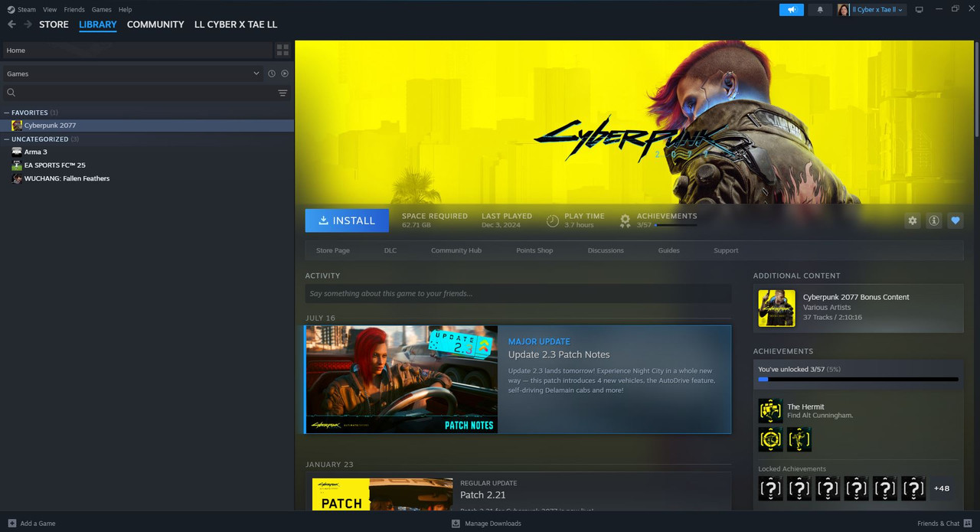Click the forward navigation arrow
Screen dimensions: 980x532
[x=28, y=24]
